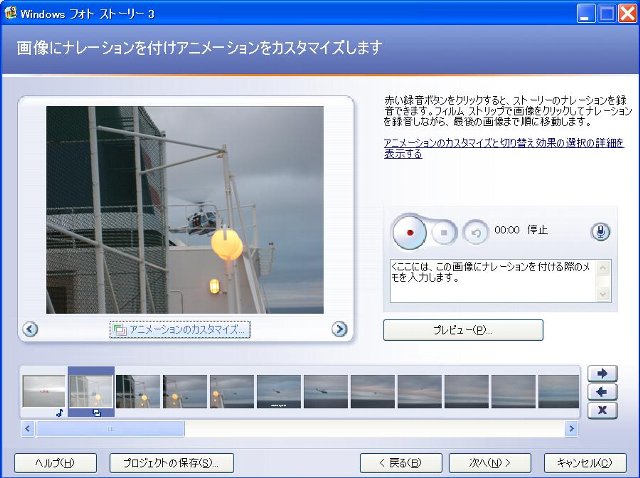Click the red record narration button

[x=408, y=231]
